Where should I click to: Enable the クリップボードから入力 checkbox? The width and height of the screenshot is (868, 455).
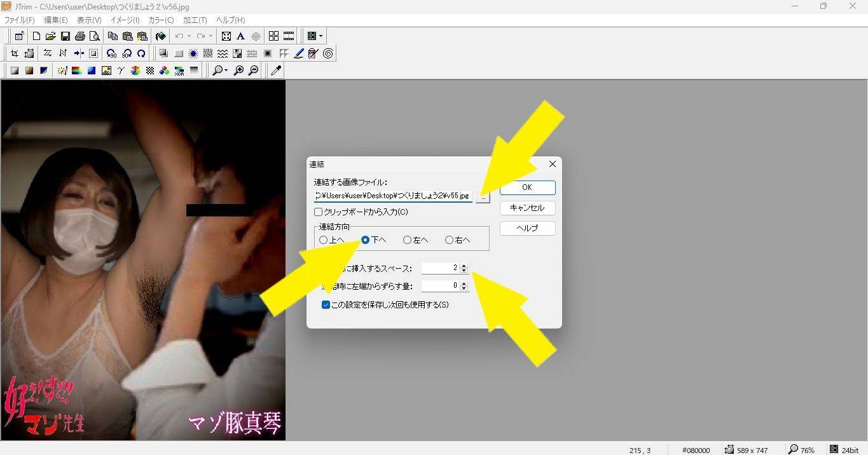click(x=319, y=212)
